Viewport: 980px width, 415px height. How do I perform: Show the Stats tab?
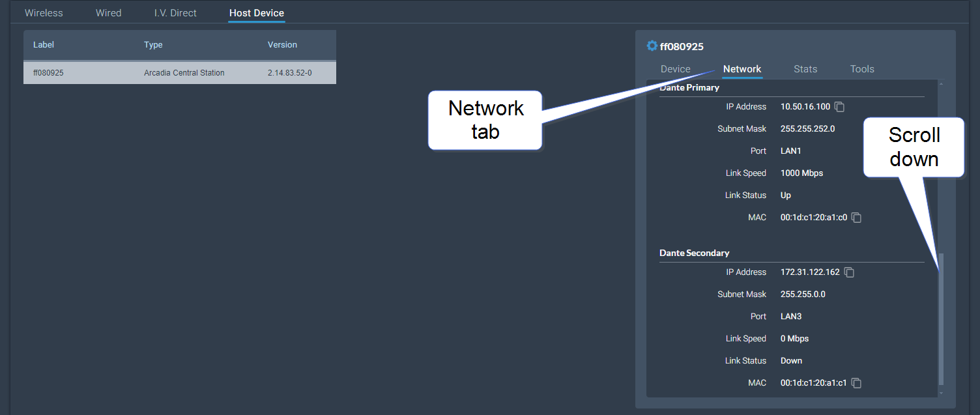coord(805,69)
